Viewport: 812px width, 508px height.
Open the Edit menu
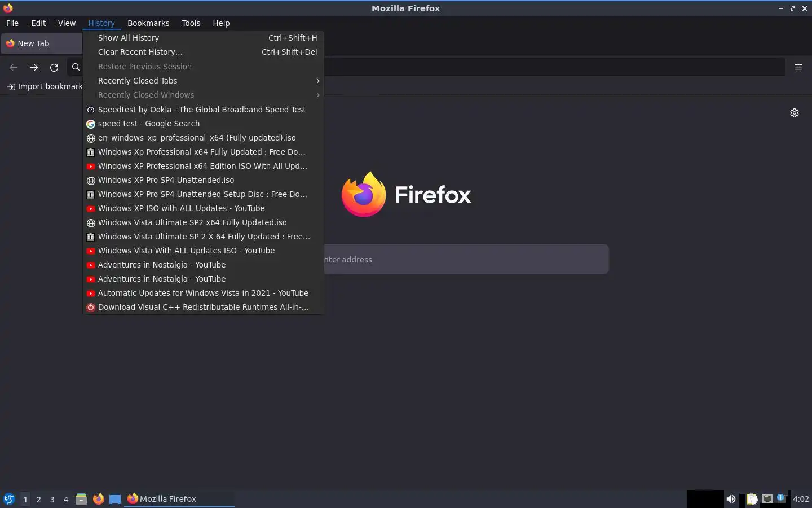[x=38, y=23]
